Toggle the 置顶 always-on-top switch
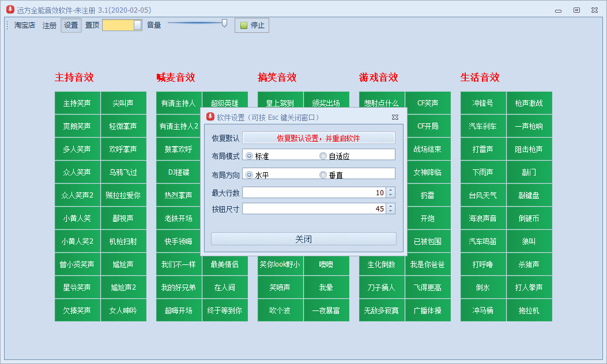The image size is (607, 364). [x=122, y=25]
